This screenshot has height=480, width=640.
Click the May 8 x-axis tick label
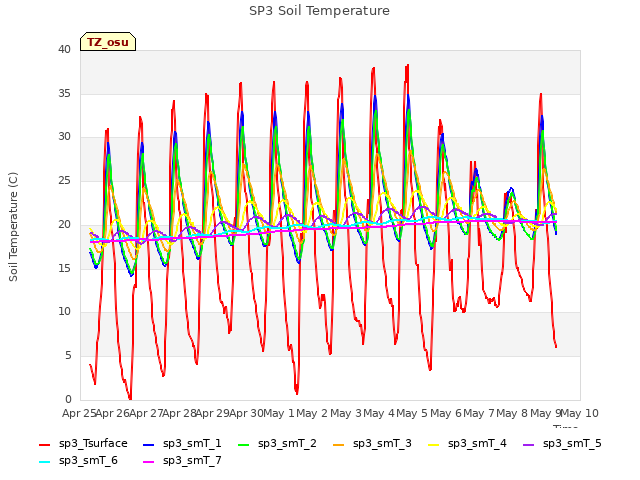pos(512,413)
